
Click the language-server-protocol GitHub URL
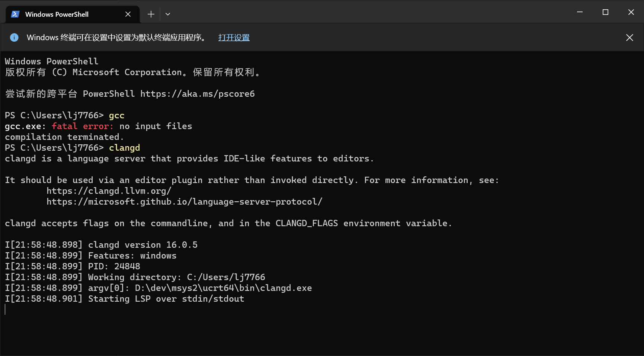(184, 202)
